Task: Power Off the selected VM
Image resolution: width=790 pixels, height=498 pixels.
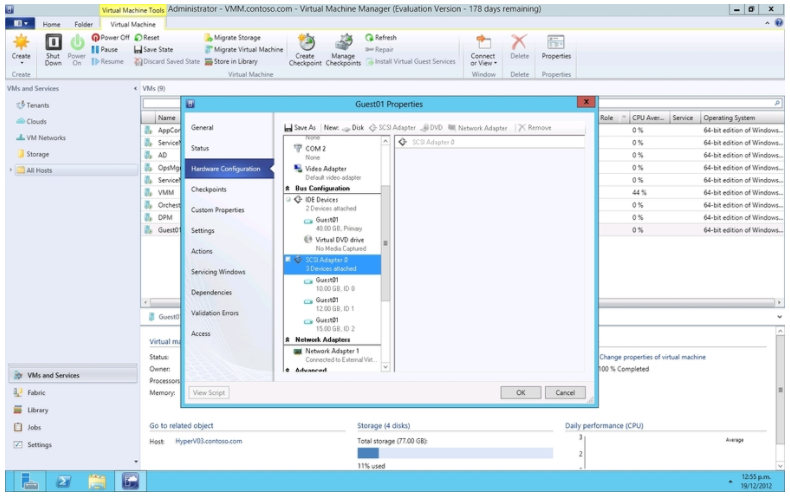Action: click(110, 37)
